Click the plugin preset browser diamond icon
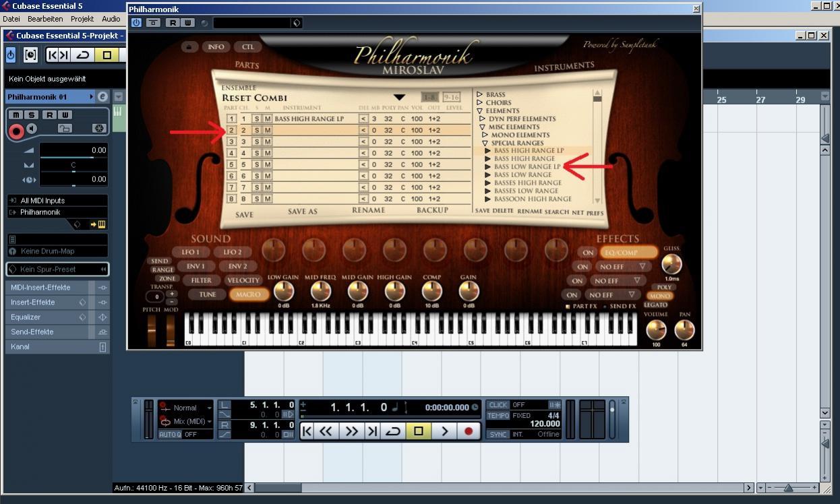 [296, 23]
